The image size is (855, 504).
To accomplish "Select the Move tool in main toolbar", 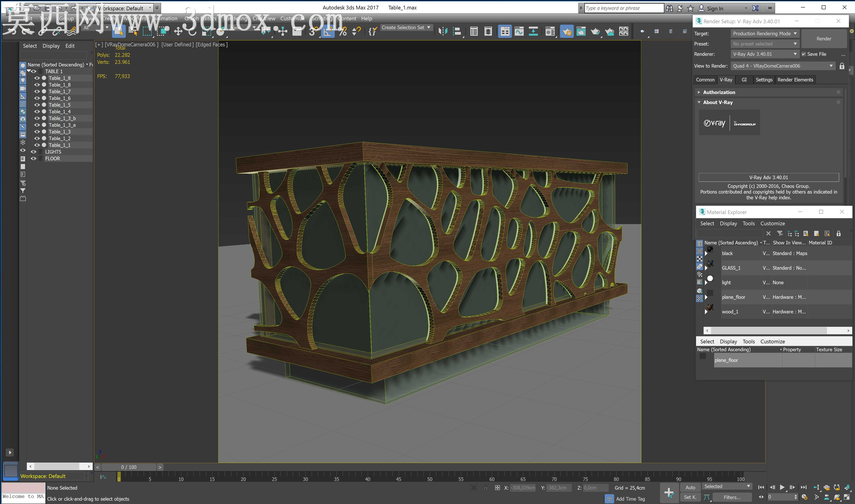I will pos(178,32).
